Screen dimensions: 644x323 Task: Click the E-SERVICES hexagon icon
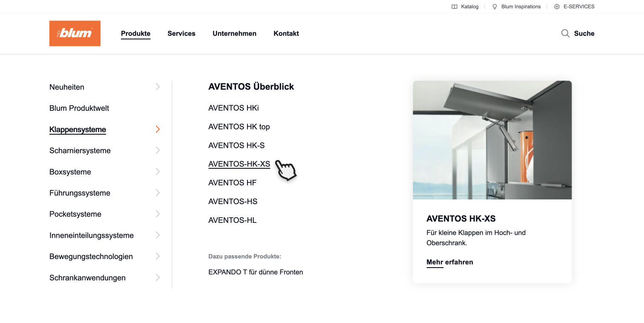click(x=557, y=7)
